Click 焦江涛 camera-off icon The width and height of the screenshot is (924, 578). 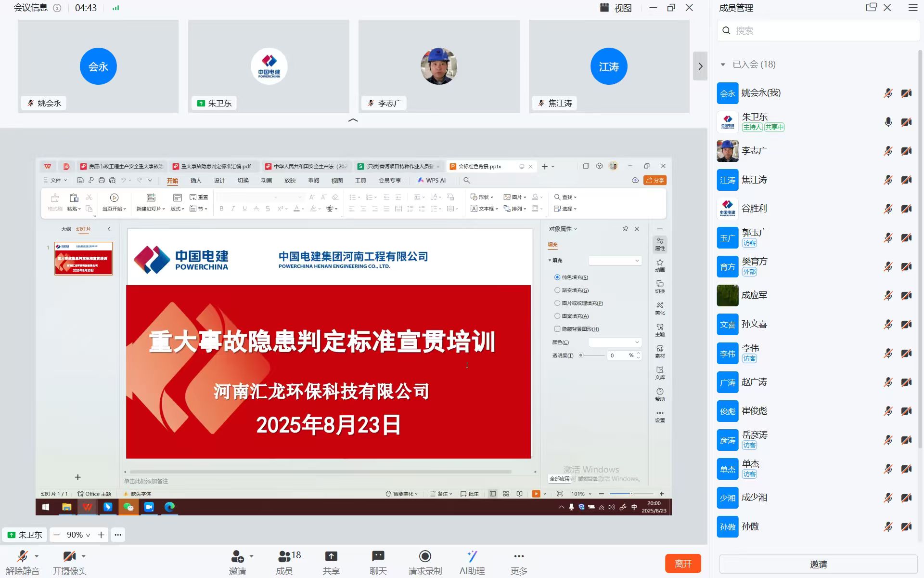pyautogui.click(x=906, y=180)
